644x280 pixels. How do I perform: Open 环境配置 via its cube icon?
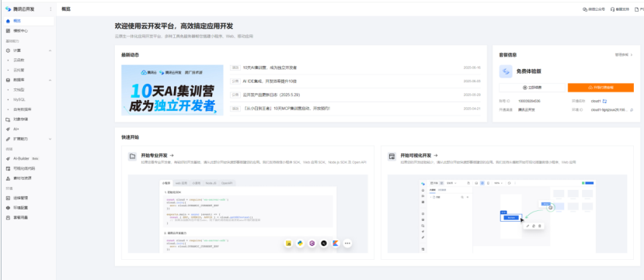(9, 208)
